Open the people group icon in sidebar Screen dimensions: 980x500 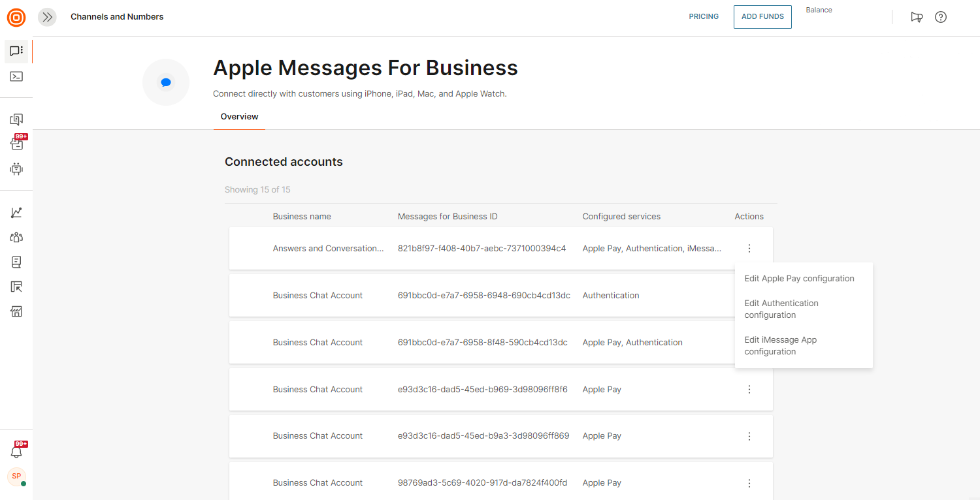16,238
